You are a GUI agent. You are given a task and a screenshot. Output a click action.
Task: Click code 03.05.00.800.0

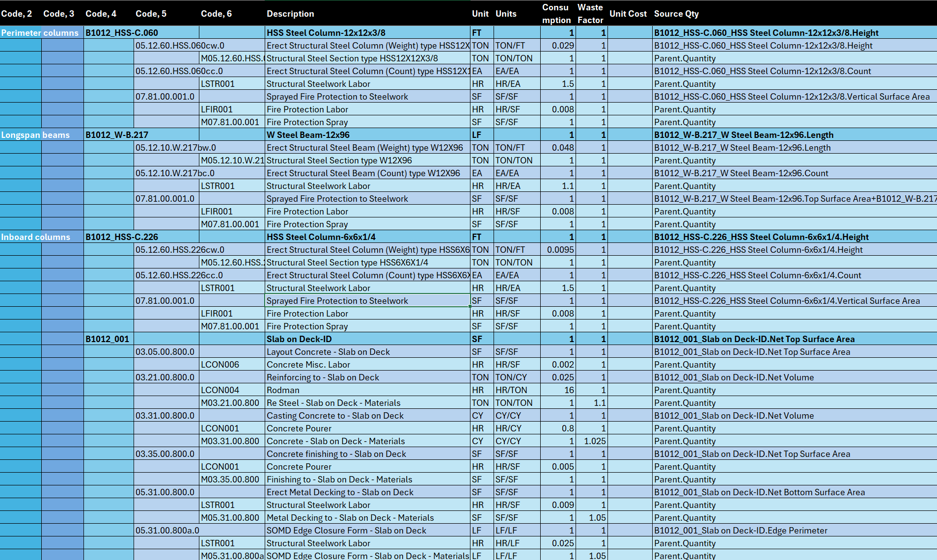pyautogui.click(x=166, y=352)
